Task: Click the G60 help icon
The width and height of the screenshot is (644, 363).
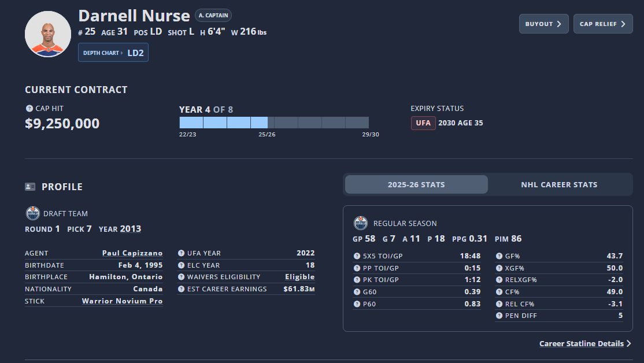Action: pos(357,292)
